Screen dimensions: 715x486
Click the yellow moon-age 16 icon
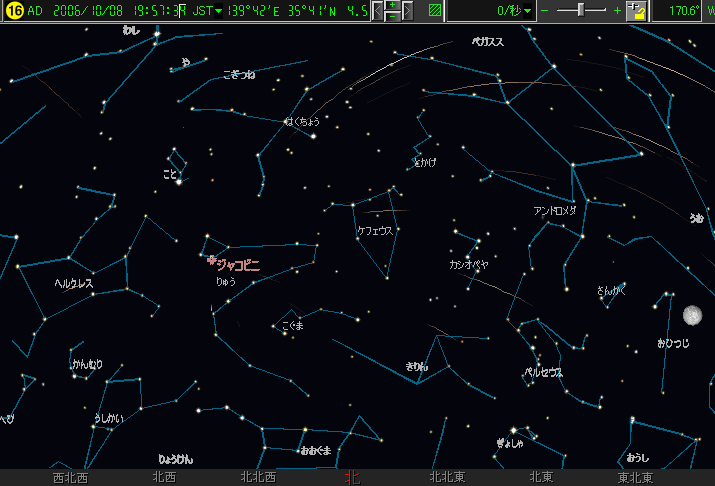click(x=13, y=11)
